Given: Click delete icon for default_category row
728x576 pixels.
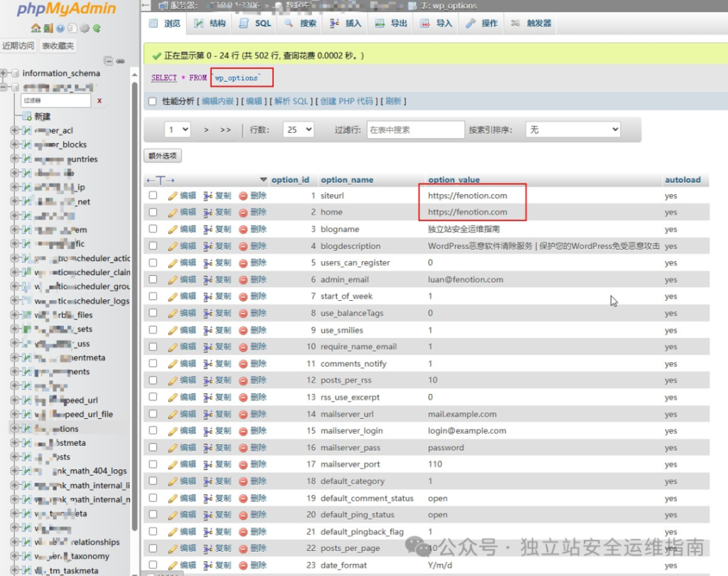Looking at the screenshot, I should click(x=243, y=481).
